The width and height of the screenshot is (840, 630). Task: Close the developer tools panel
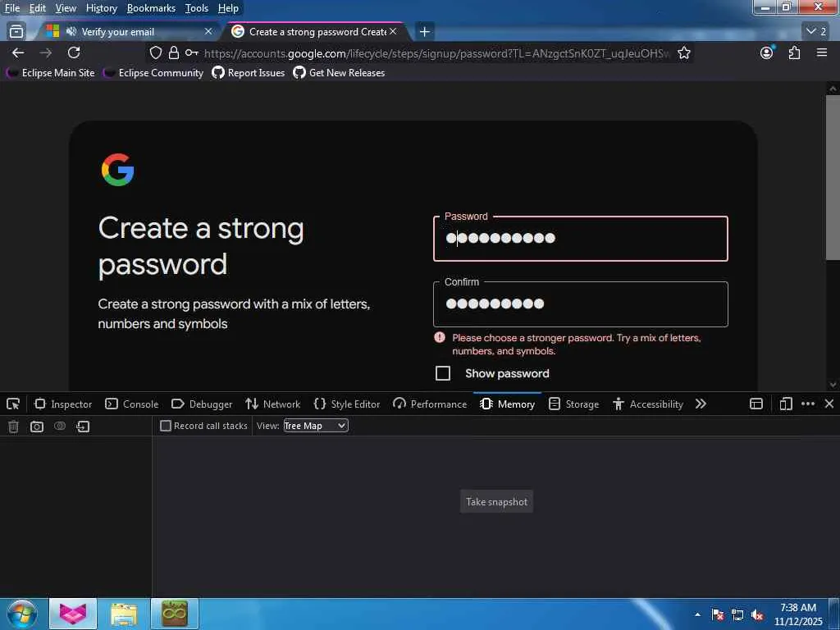pyautogui.click(x=829, y=404)
